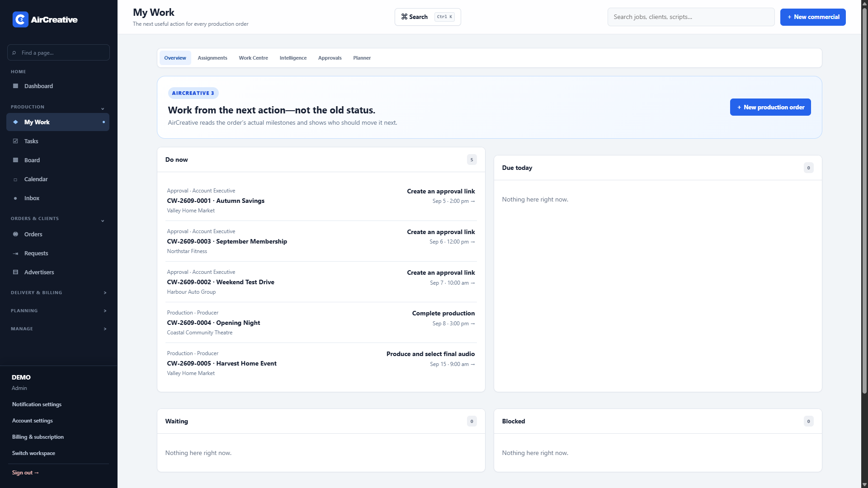Open Billing & subscription
The height and width of the screenshot is (488, 868).
[x=38, y=437]
